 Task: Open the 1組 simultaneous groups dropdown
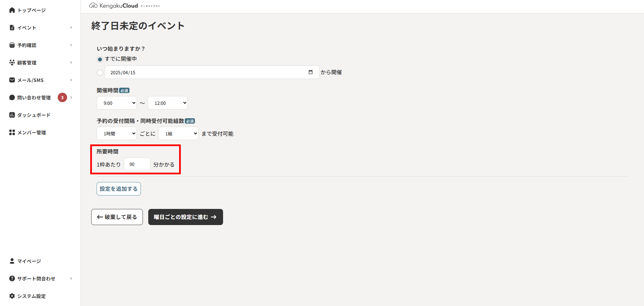tap(178, 133)
